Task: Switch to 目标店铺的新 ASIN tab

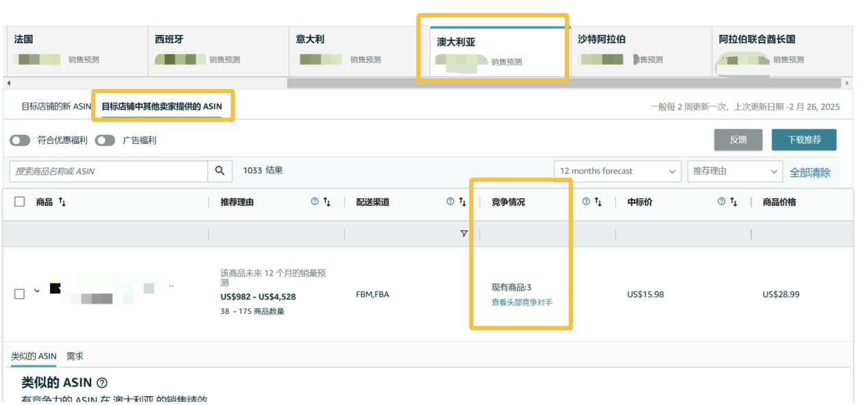Action: point(56,107)
